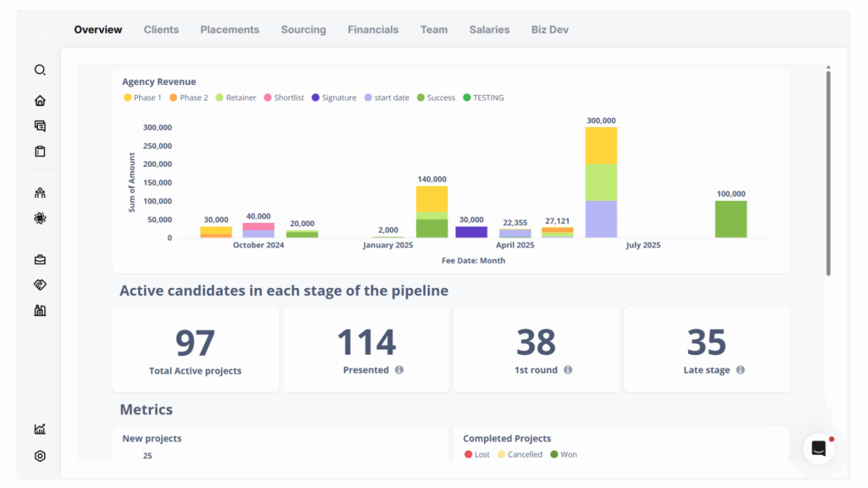
Task: Select the tags icon in the sidebar
Action: [39, 285]
